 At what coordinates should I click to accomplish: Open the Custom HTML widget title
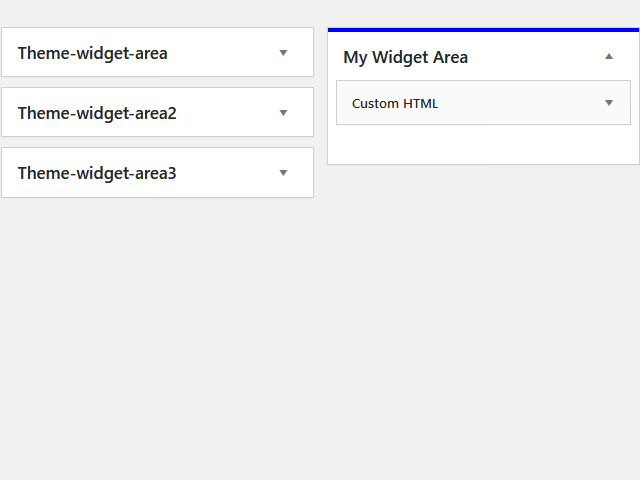point(395,104)
